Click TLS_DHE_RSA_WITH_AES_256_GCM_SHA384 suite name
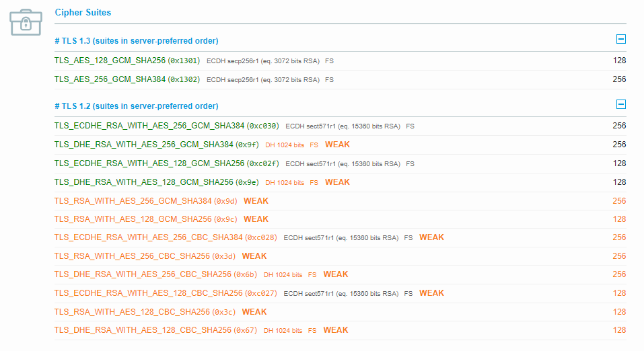The image size is (644, 351). (144, 145)
